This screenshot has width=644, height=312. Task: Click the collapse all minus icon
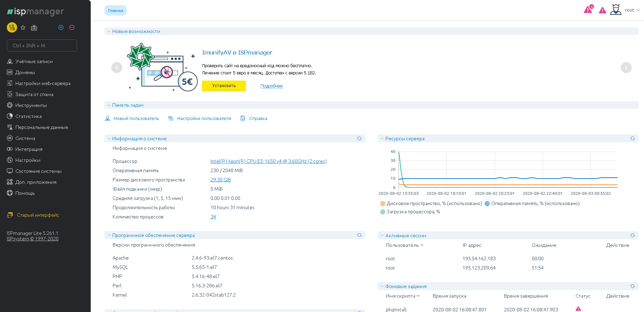[72, 27]
